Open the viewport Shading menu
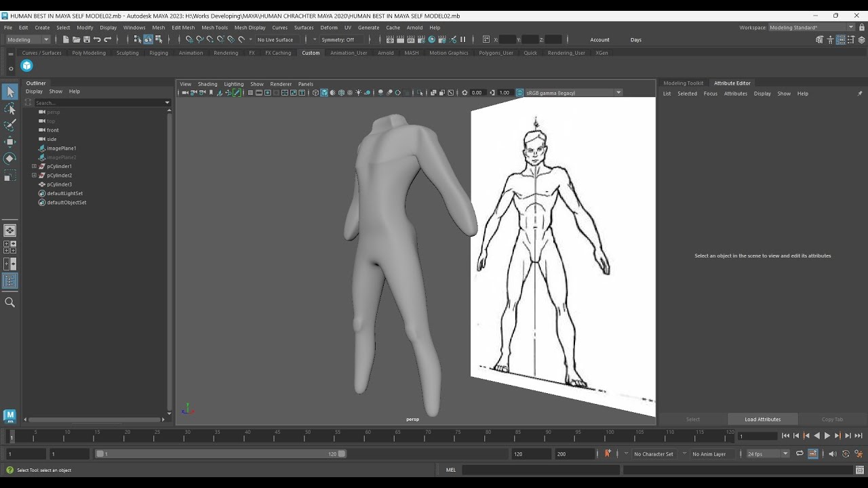Viewport: 868px width, 488px height. click(x=208, y=84)
